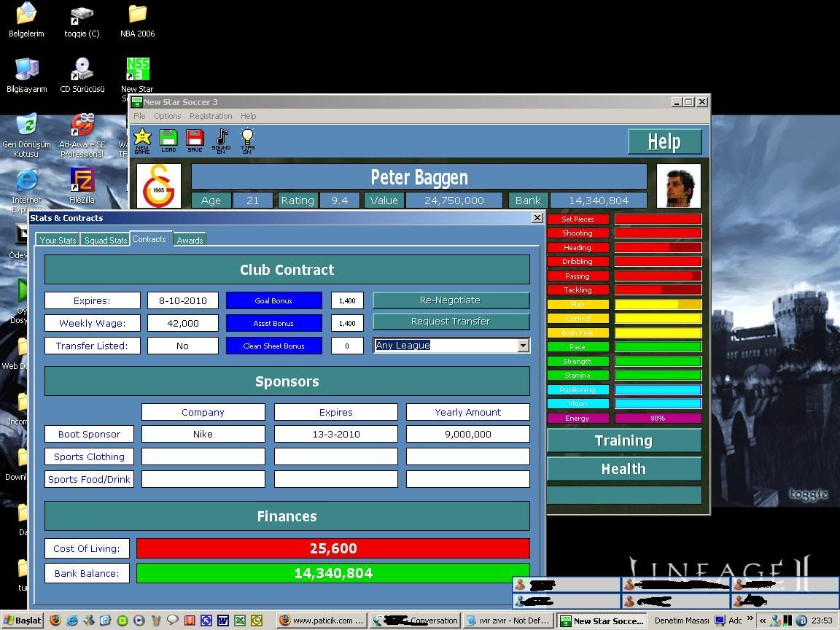Click the Galatasaray club logo
Image resolution: width=840 pixels, height=630 pixels.
click(x=158, y=186)
